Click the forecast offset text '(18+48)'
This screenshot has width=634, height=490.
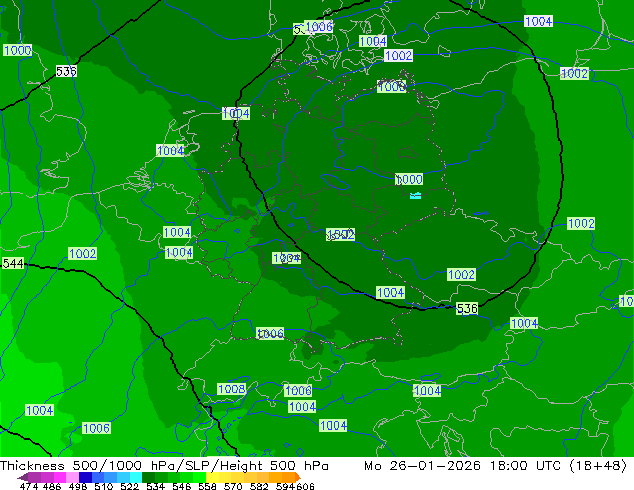click(x=598, y=466)
